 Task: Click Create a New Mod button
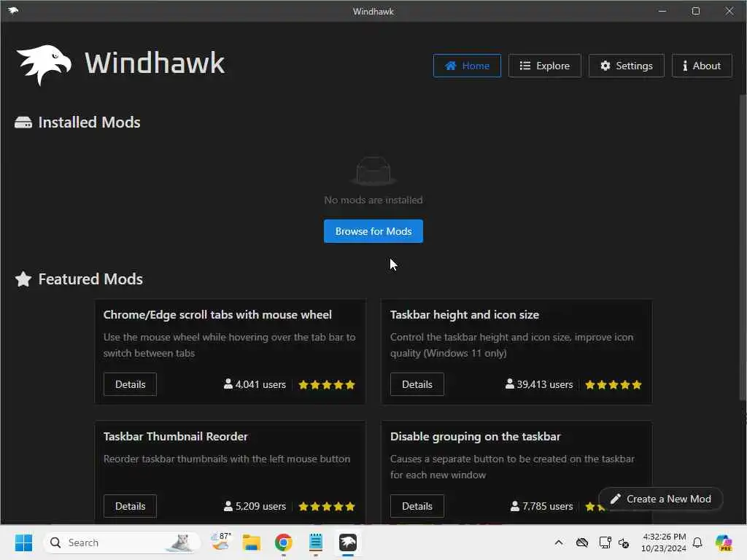pos(661,499)
